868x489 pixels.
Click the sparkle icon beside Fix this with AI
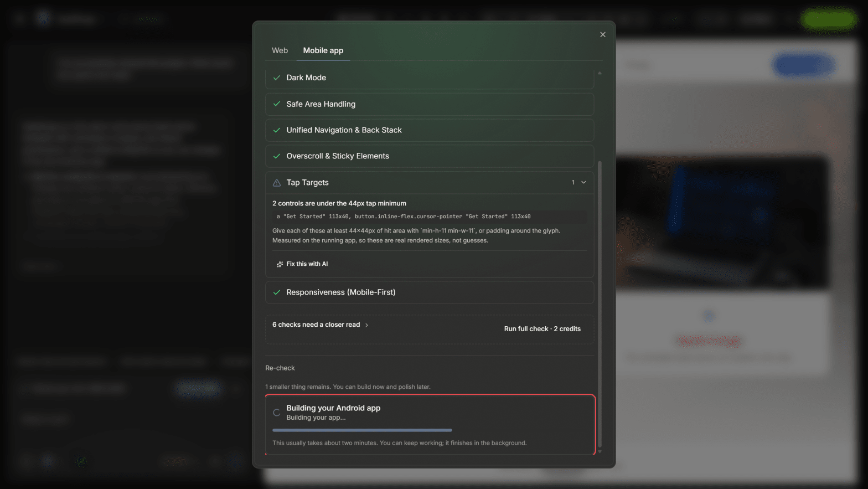[280, 264]
